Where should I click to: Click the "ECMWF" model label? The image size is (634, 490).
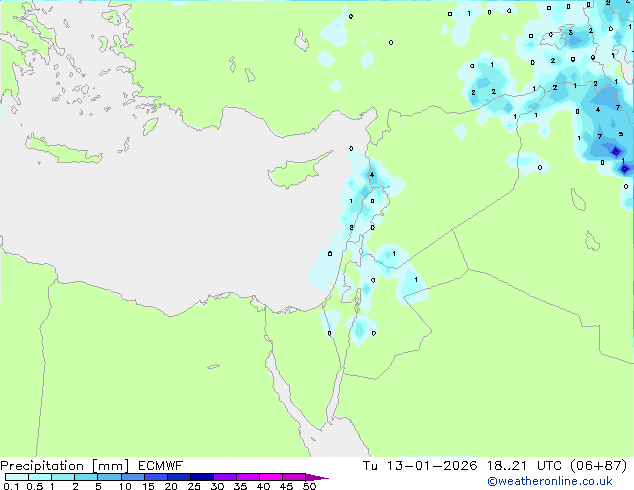[x=161, y=466]
